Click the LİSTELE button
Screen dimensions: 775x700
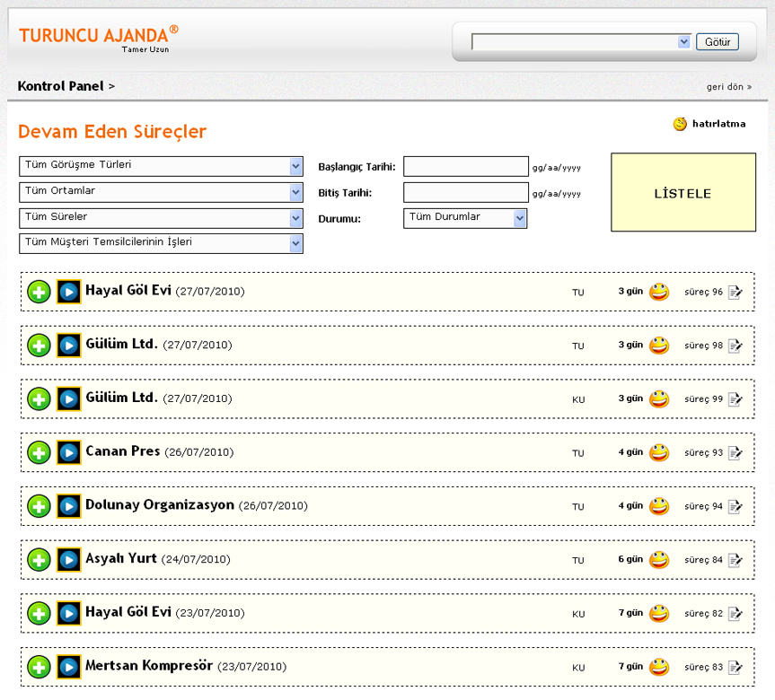pos(683,193)
